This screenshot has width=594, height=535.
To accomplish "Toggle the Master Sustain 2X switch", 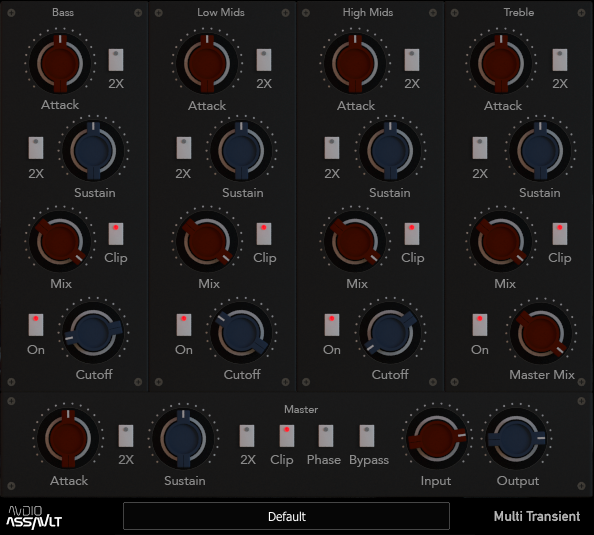I will (x=247, y=436).
